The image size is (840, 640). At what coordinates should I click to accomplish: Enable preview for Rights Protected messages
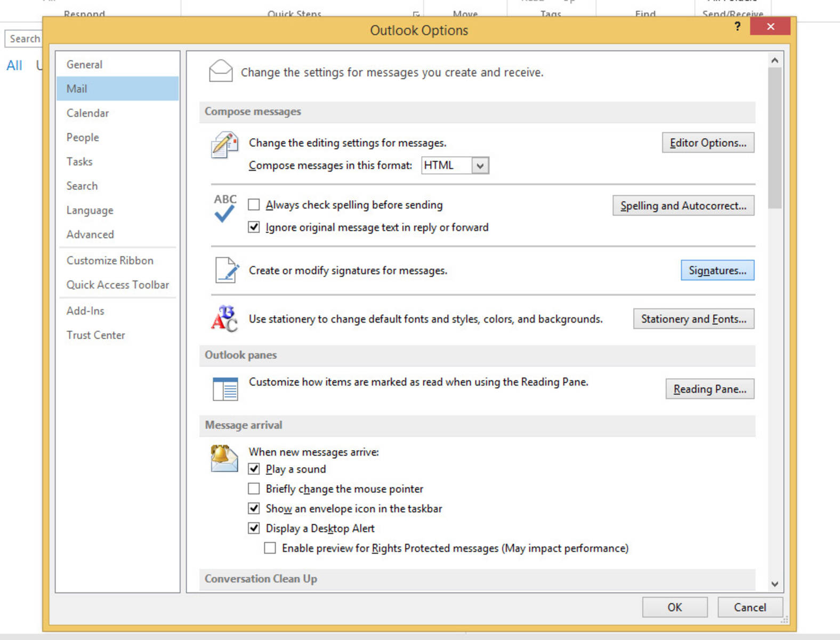(x=270, y=548)
